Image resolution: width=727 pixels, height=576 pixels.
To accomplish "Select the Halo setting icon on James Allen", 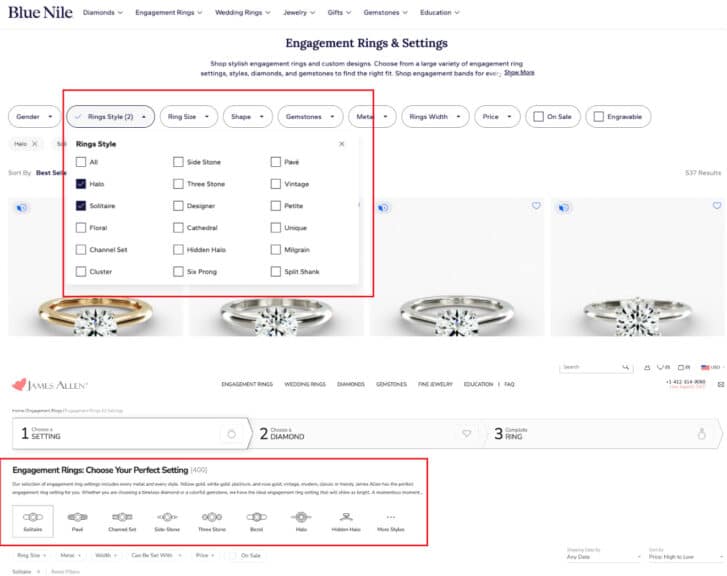I will [x=301, y=521].
